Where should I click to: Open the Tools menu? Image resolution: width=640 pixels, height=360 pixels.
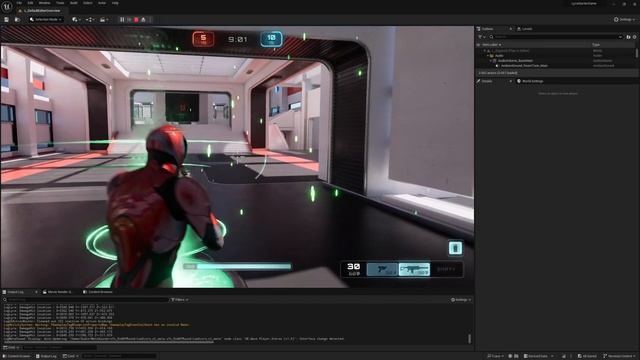[60, 3]
